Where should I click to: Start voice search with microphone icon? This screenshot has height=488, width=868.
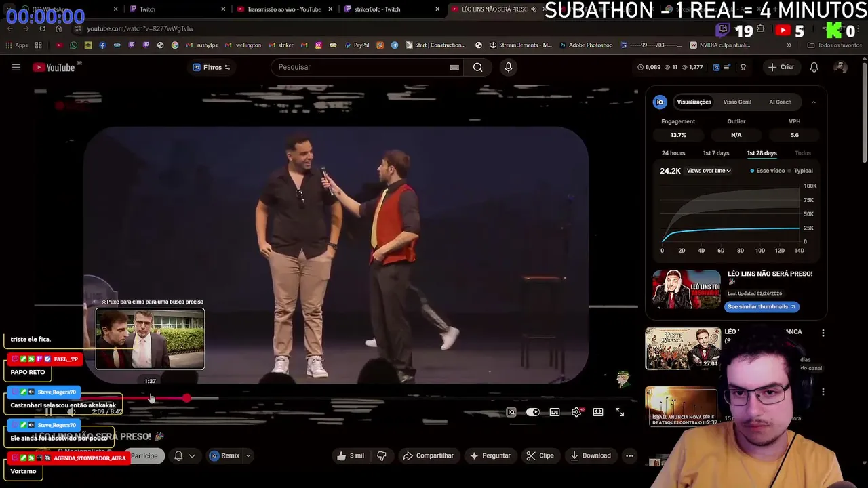[x=508, y=67]
